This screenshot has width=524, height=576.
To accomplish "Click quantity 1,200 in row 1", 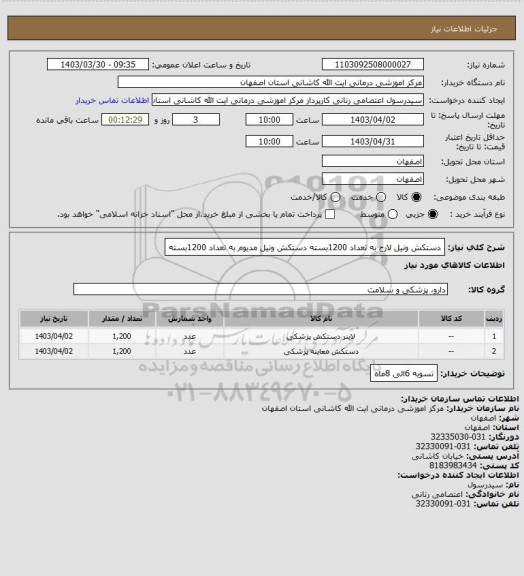I will pos(122,336).
